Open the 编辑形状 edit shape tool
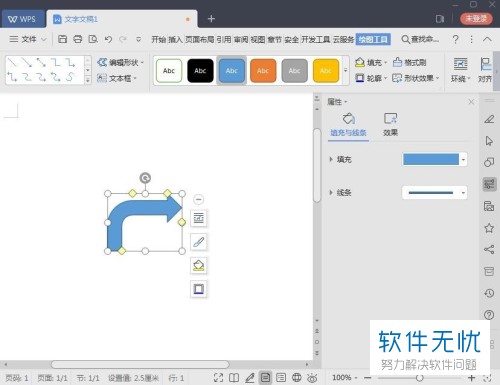Screen dimensions: 500x385 [x=121, y=62]
